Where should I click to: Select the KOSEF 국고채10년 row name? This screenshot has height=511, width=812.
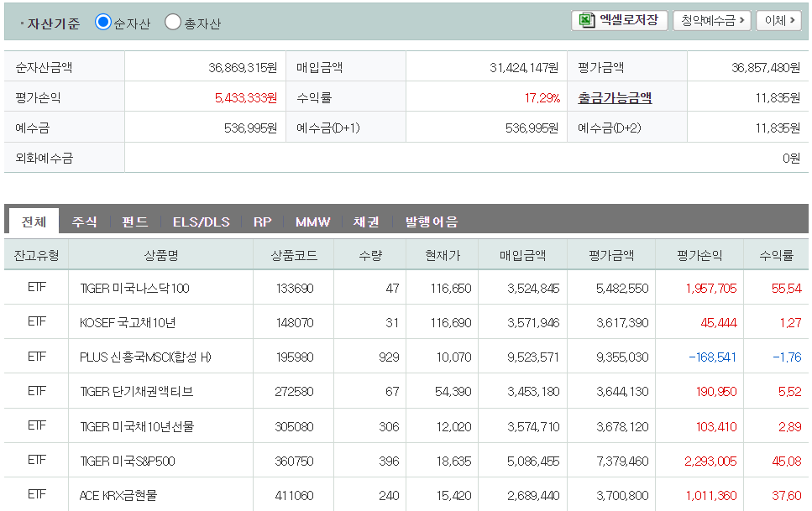(x=128, y=323)
